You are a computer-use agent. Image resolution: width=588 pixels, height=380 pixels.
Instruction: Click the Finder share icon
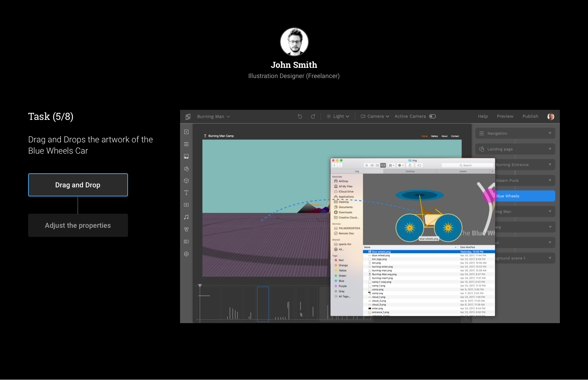tap(410, 165)
